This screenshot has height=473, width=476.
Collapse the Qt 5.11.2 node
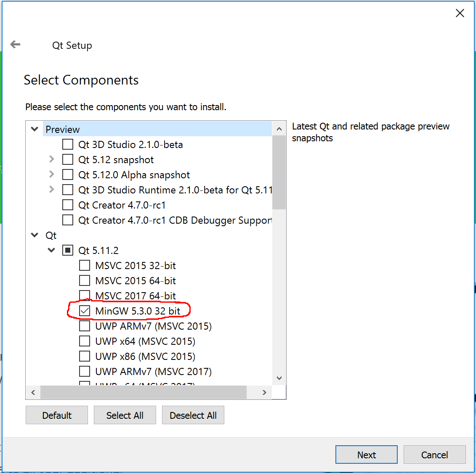pyautogui.click(x=52, y=251)
